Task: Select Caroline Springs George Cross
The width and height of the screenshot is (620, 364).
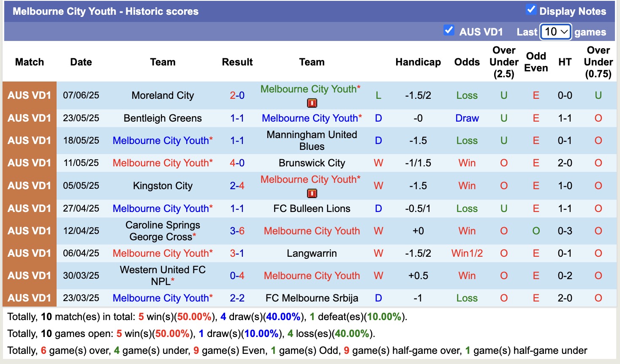Action: tap(163, 231)
